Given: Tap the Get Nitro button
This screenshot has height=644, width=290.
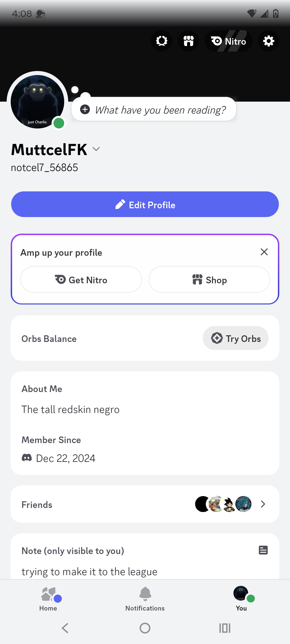Looking at the screenshot, I should (81, 279).
